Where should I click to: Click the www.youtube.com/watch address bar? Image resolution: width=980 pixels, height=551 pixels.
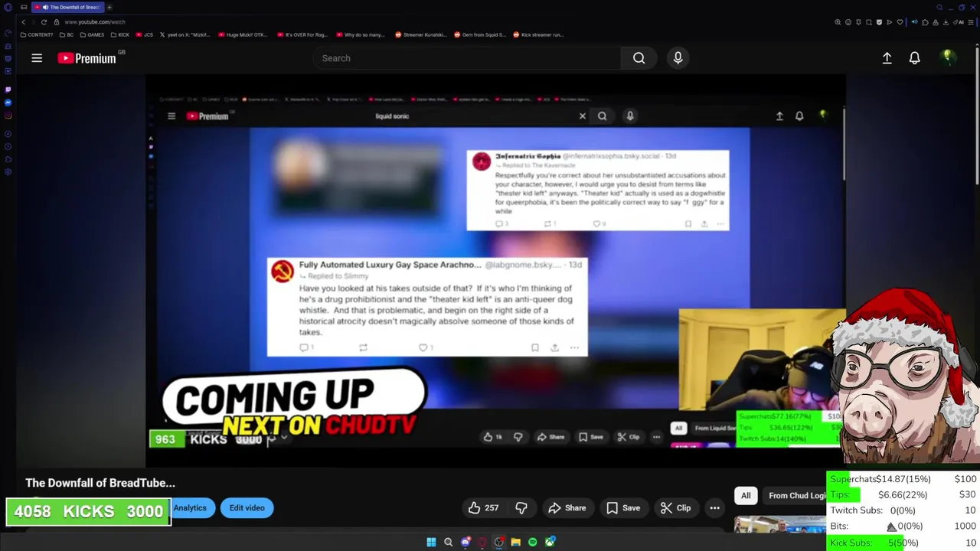pyautogui.click(x=95, y=22)
